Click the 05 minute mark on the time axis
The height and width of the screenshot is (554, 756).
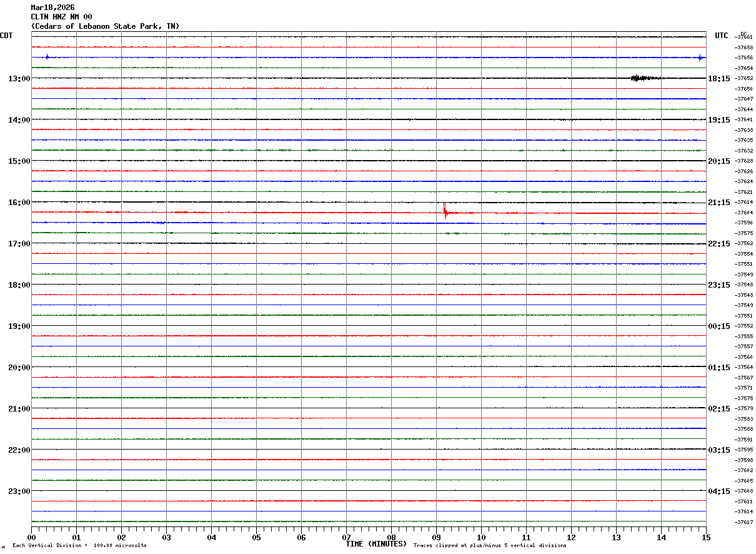[256, 537]
